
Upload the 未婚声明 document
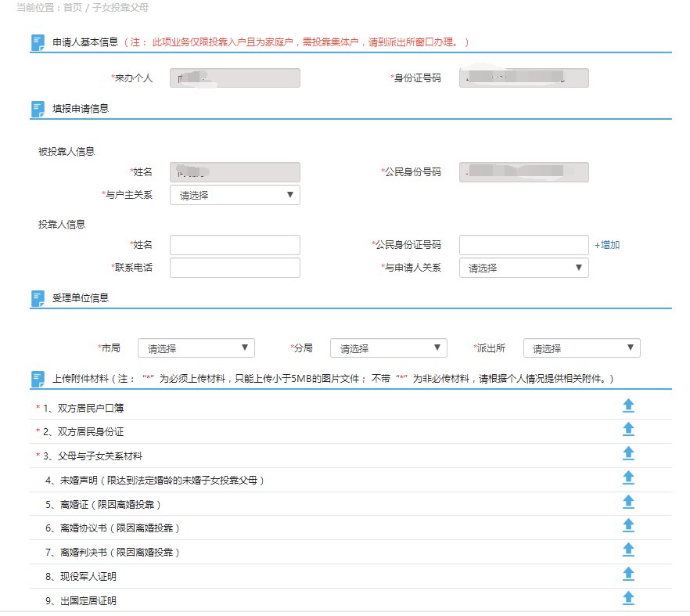pos(627,477)
